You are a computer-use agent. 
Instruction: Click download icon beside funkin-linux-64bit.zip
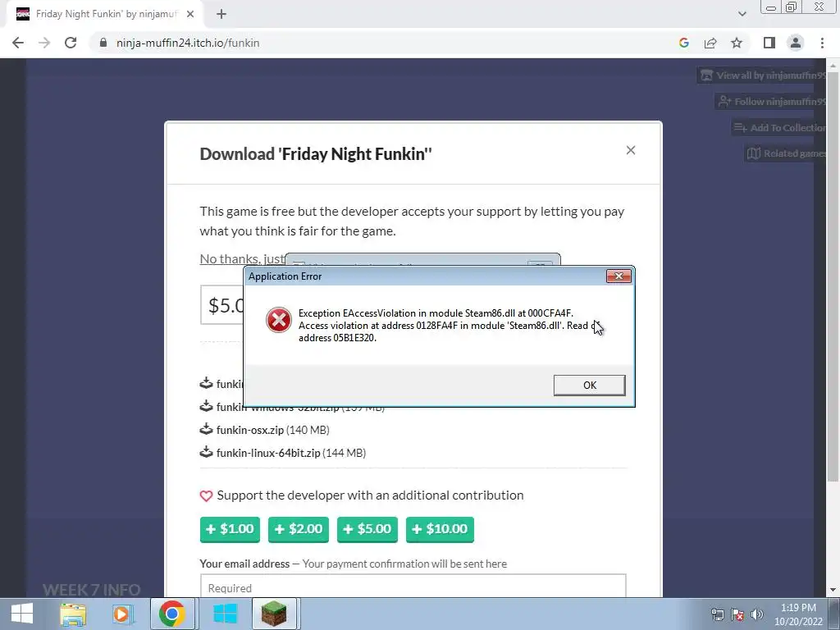point(206,452)
